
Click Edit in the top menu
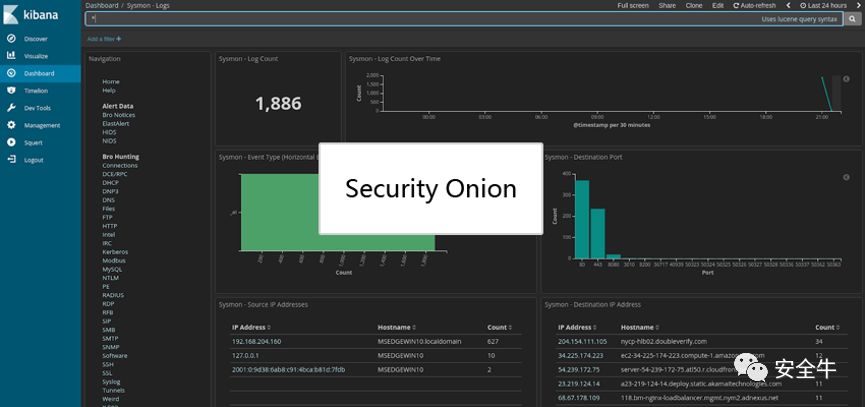(717, 6)
